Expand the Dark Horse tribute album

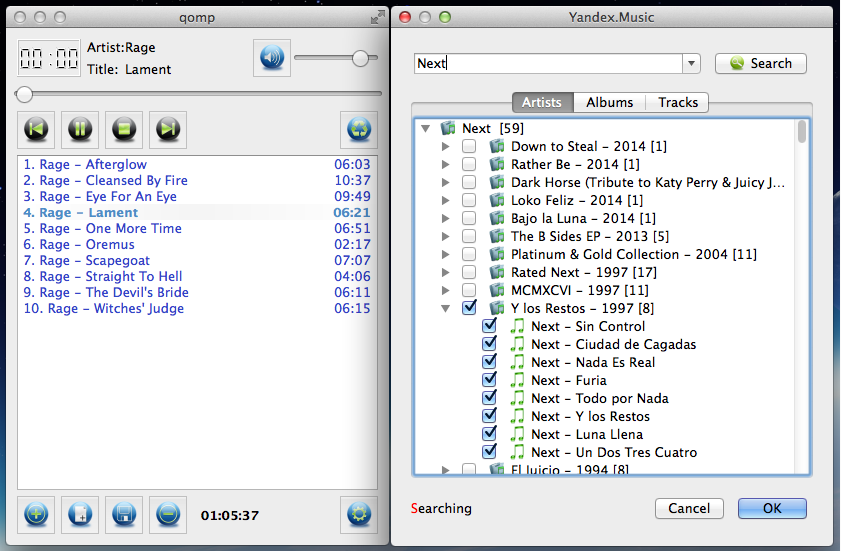[445, 182]
